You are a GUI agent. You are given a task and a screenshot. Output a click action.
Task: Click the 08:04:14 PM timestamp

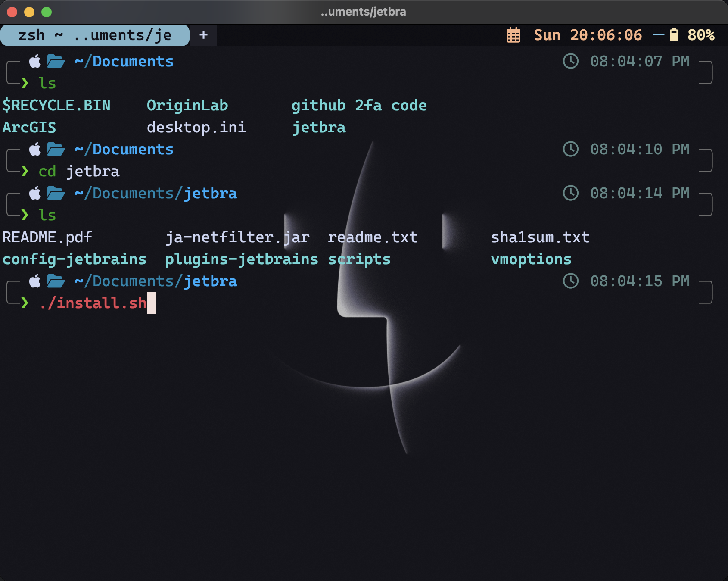(x=640, y=193)
